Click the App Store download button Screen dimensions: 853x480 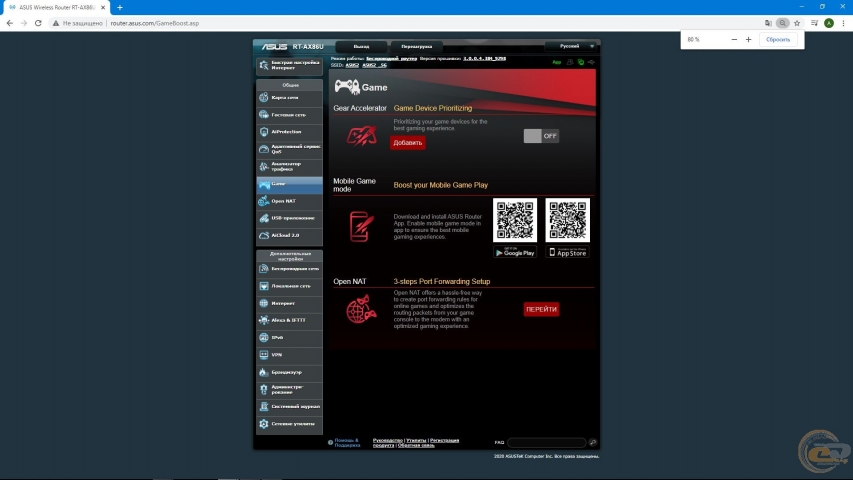(567, 252)
